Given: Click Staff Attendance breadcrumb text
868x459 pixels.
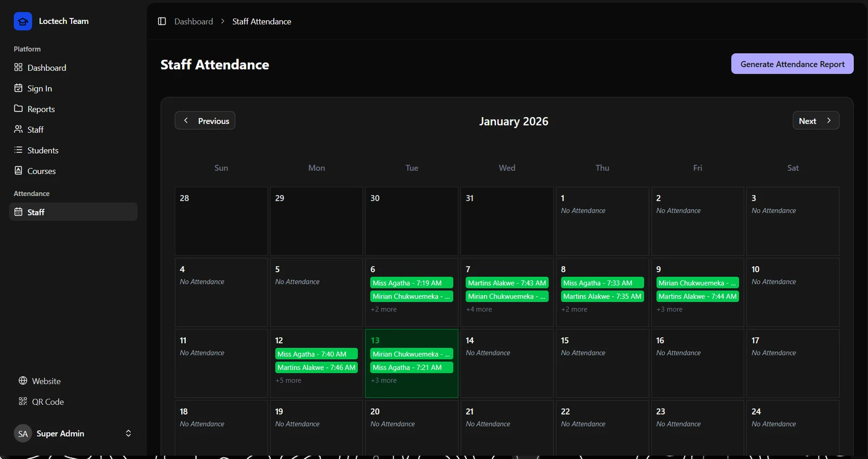Looking at the screenshot, I should pos(261,21).
